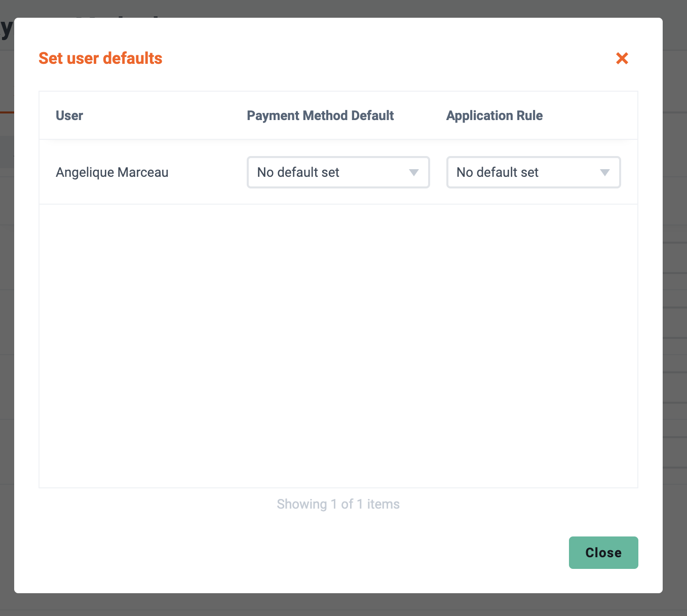The height and width of the screenshot is (616, 687).
Task: Click the Set user defaults dialog title
Action: coord(100,58)
